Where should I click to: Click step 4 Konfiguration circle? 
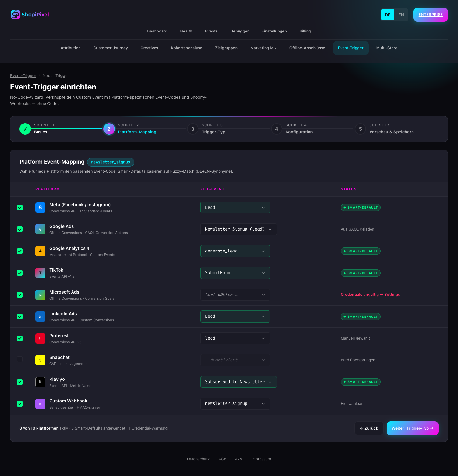pos(277,129)
